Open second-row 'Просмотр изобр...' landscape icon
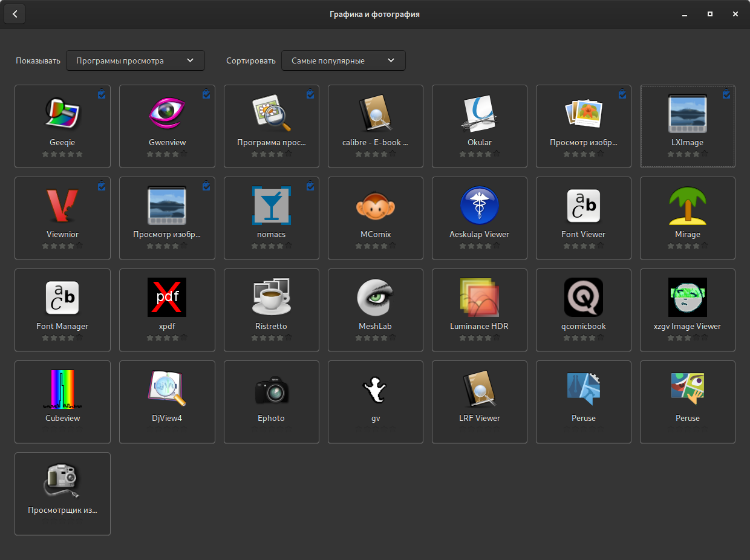Screen dimensions: 750x560 click(x=167, y=204)
